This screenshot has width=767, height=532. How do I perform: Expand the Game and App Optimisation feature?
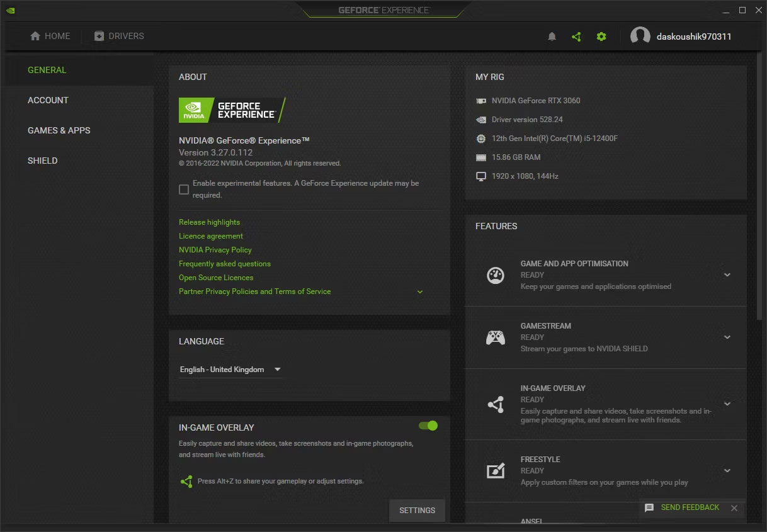[727, 275]
